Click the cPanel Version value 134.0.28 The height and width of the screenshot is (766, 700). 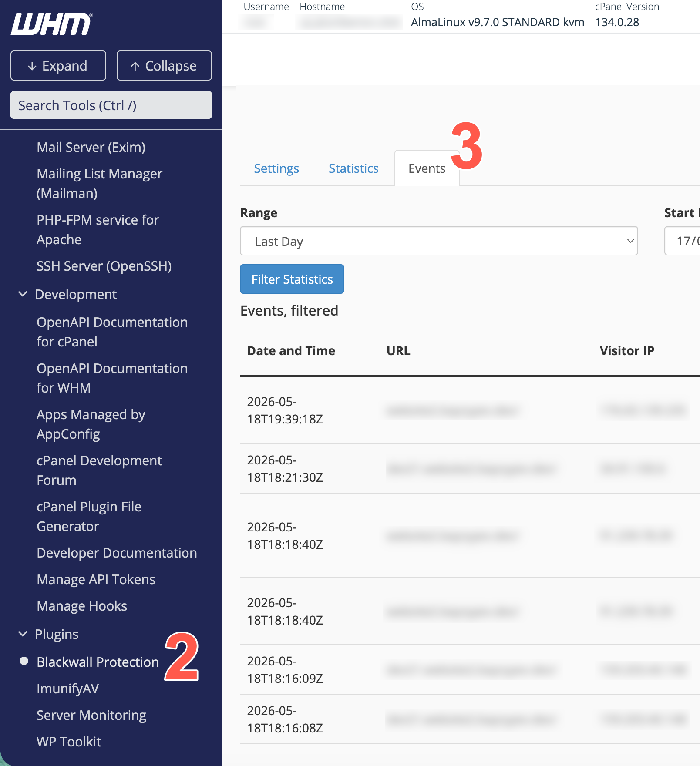[617, 22]
